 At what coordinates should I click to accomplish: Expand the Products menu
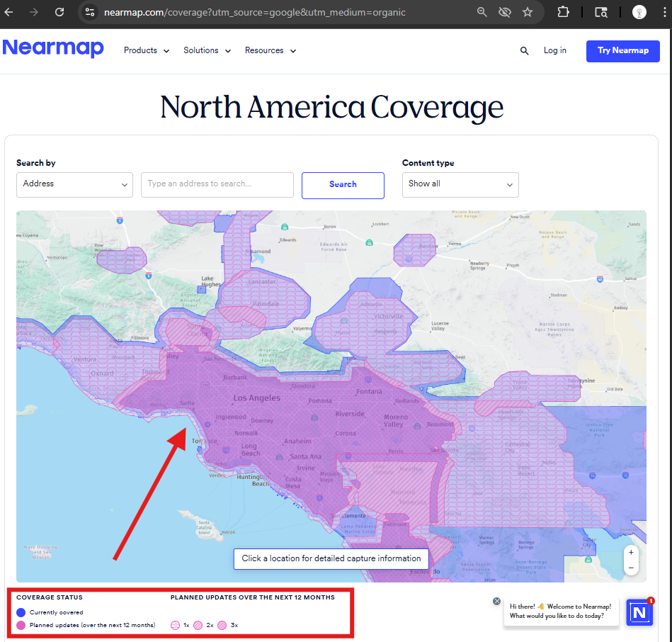tap(147, 50)
